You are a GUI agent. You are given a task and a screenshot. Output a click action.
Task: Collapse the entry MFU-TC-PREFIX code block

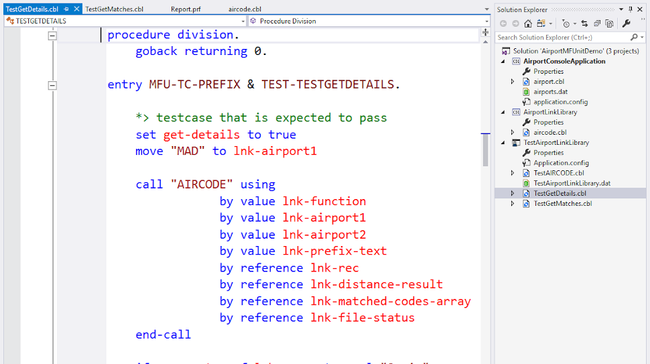[52, 85]
